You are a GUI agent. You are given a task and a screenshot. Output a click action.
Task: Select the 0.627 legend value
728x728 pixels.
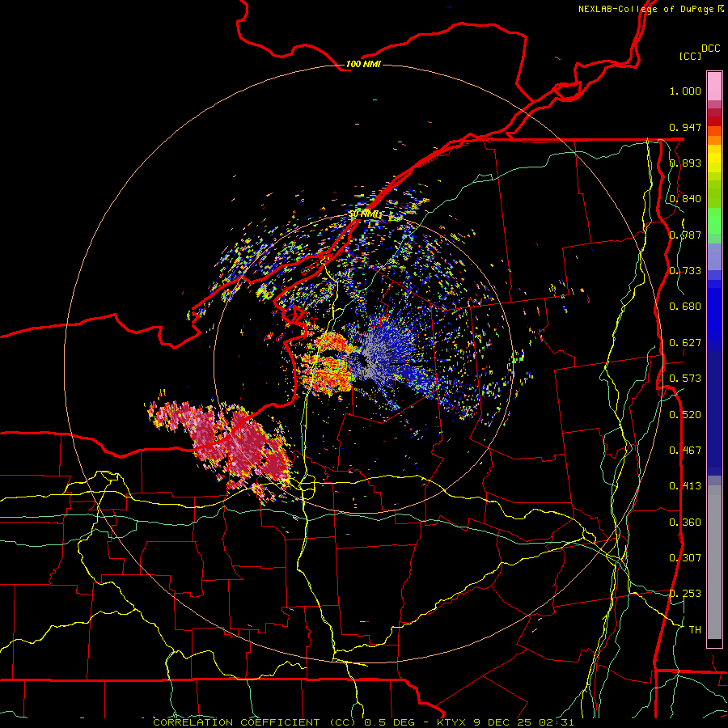coord(685,343)
